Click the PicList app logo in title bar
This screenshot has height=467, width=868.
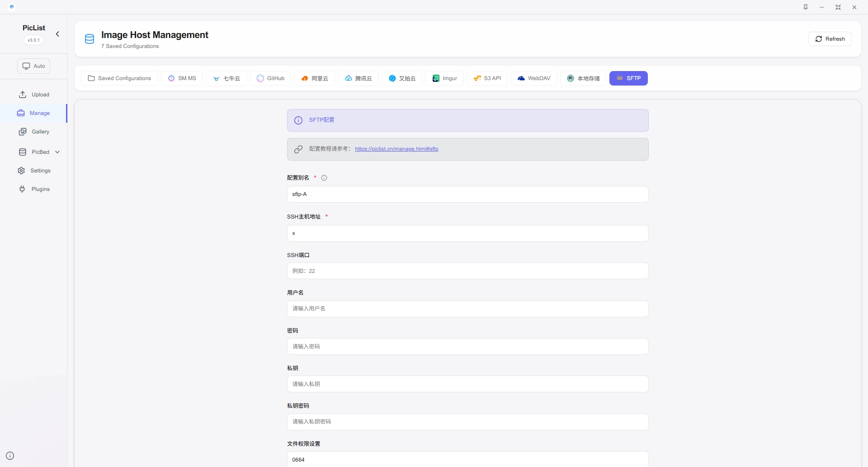12,7
